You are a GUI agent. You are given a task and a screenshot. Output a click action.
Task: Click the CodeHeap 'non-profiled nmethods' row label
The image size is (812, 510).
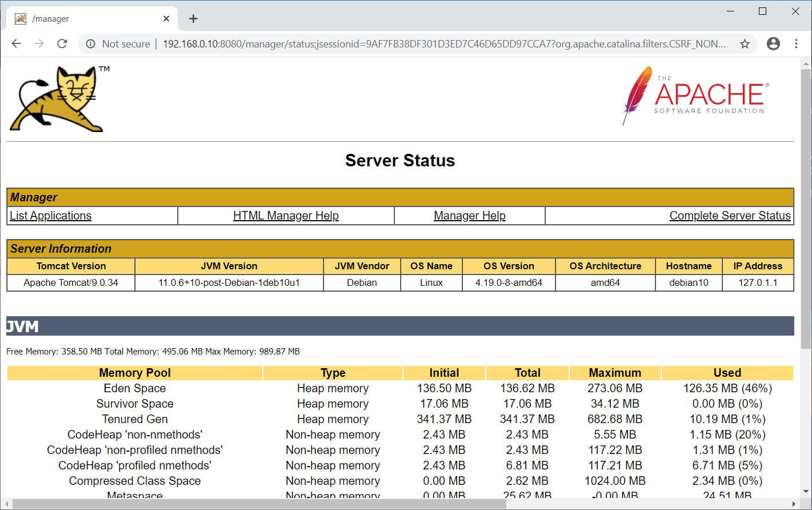(x=135, y=450)
